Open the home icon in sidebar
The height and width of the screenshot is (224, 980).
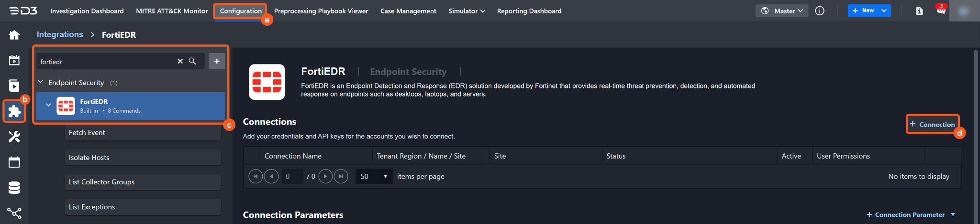pyautogui.click(x=14, y=35)
